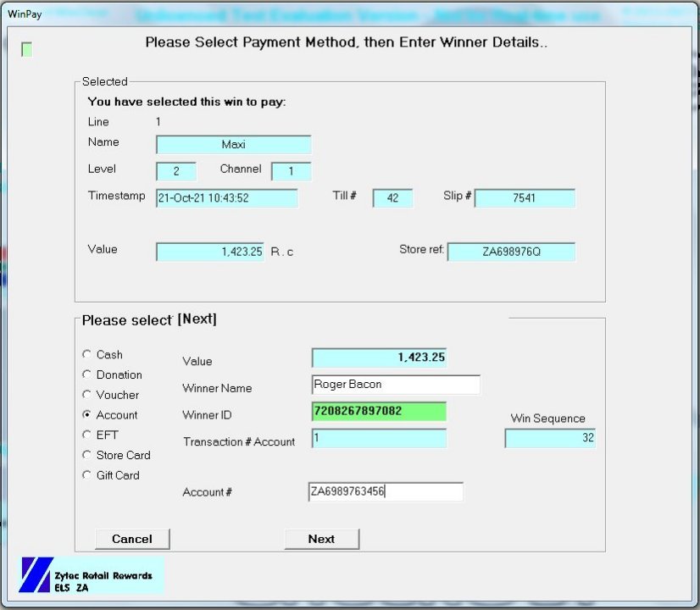Click the Zytac Retail Rewards logo

coord(91,575)
